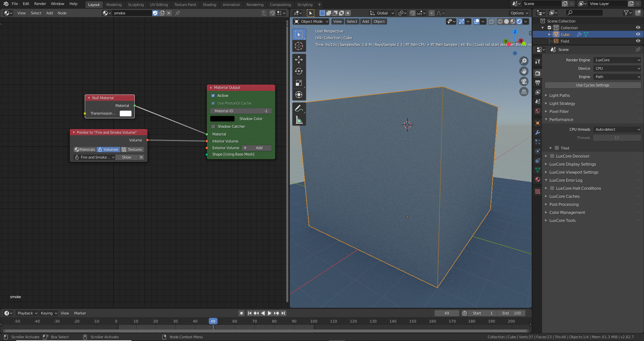Select the Measure ruler tool

tap(299, 120)
